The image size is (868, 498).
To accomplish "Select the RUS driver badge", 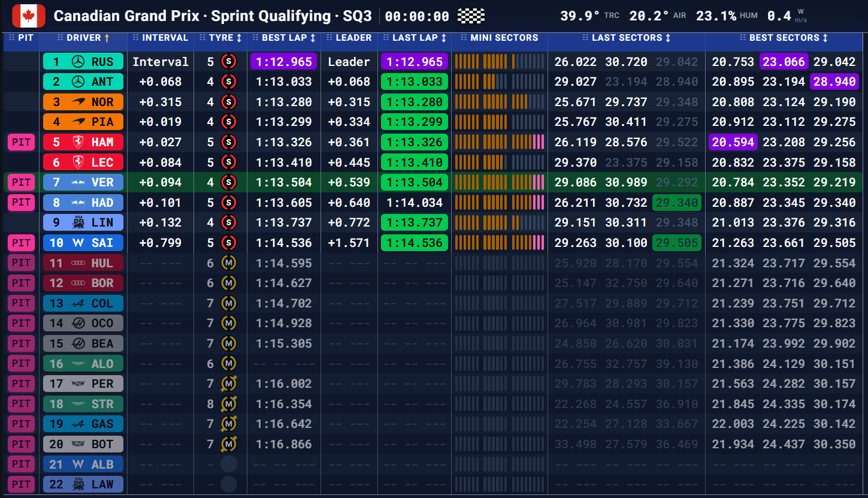I will 83,62.
